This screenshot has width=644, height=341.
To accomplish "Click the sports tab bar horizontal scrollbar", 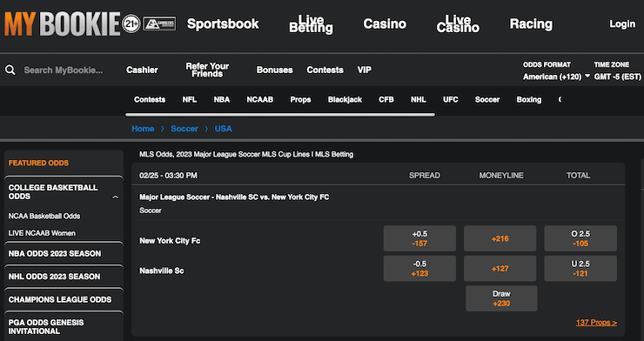I will coord(280,115).
